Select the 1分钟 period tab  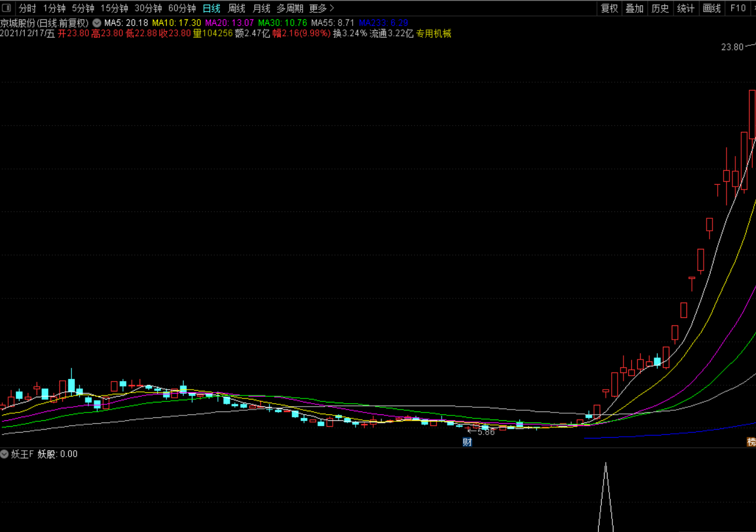[x=54, y=8]
